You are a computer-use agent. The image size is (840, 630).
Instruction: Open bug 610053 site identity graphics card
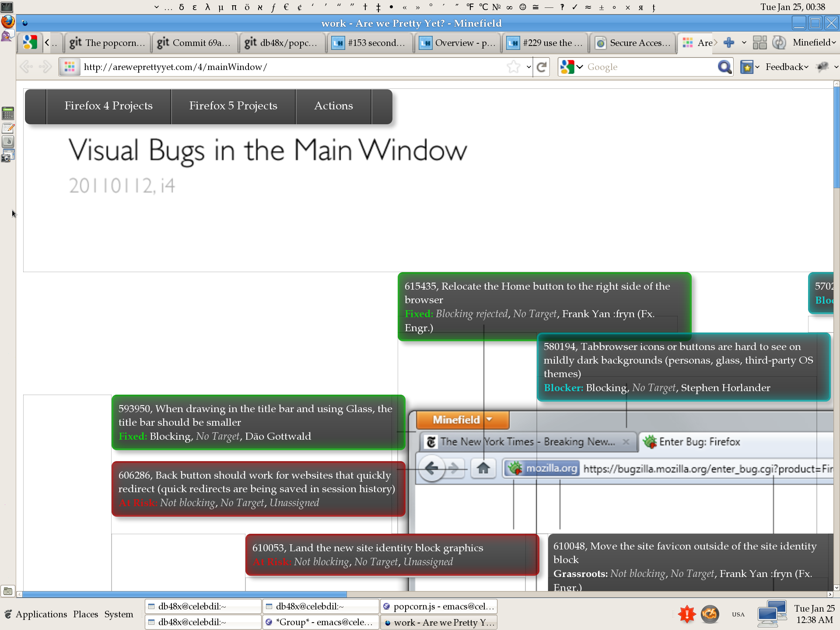tap(392, 554)
